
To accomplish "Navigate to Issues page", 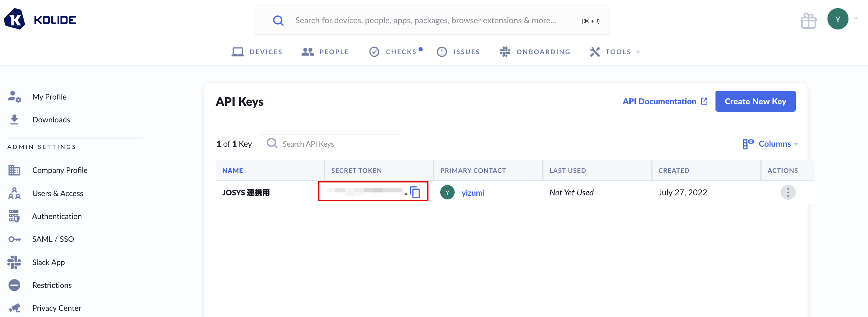I will (458, 52).
